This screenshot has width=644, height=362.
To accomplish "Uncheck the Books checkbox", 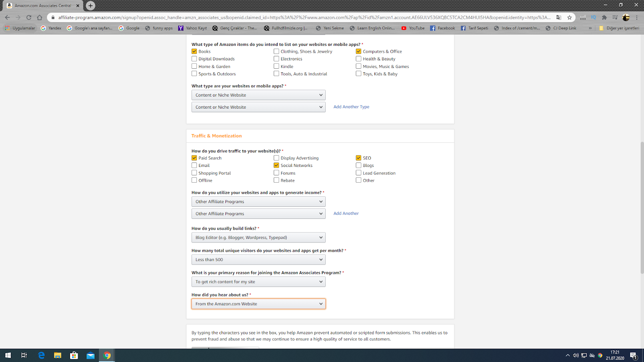I will pos(194,51).
